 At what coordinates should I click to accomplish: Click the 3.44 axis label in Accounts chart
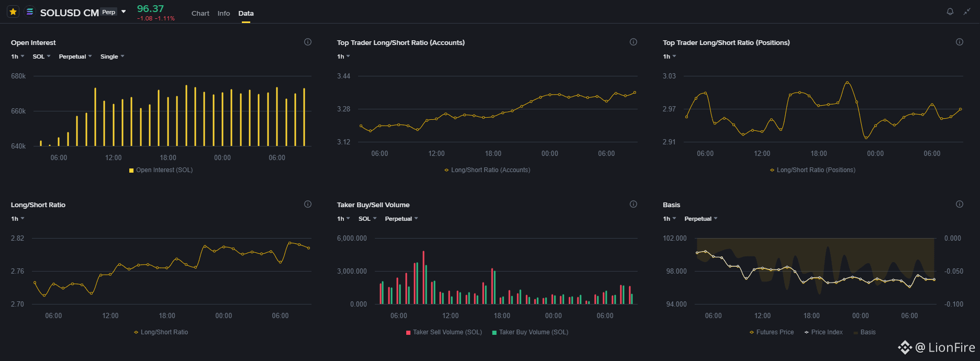[x=343, y=76]
